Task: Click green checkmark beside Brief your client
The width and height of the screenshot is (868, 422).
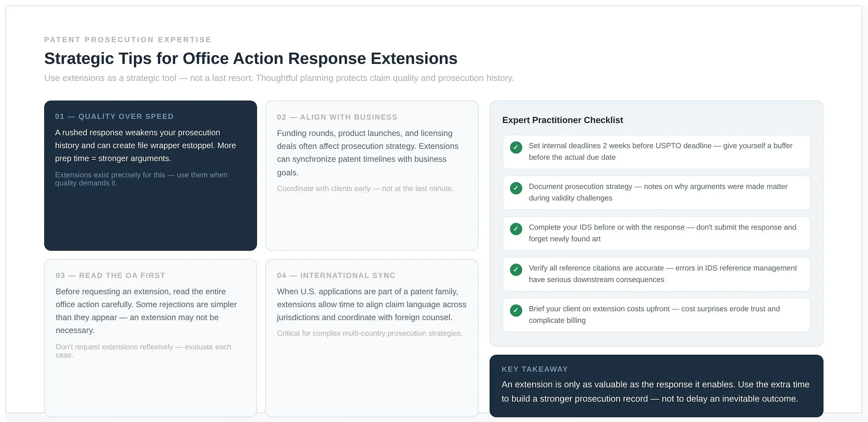Action: coord(516,311)
